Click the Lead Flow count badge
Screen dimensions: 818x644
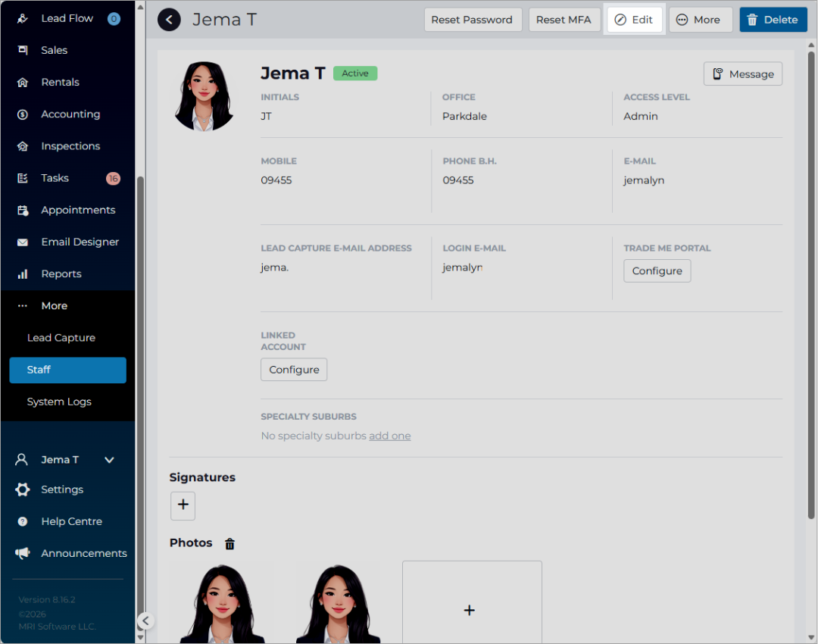coord(114,19)
